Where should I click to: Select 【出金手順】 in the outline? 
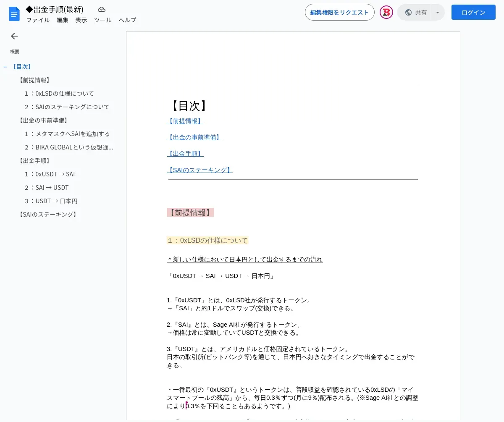(34, 161)
